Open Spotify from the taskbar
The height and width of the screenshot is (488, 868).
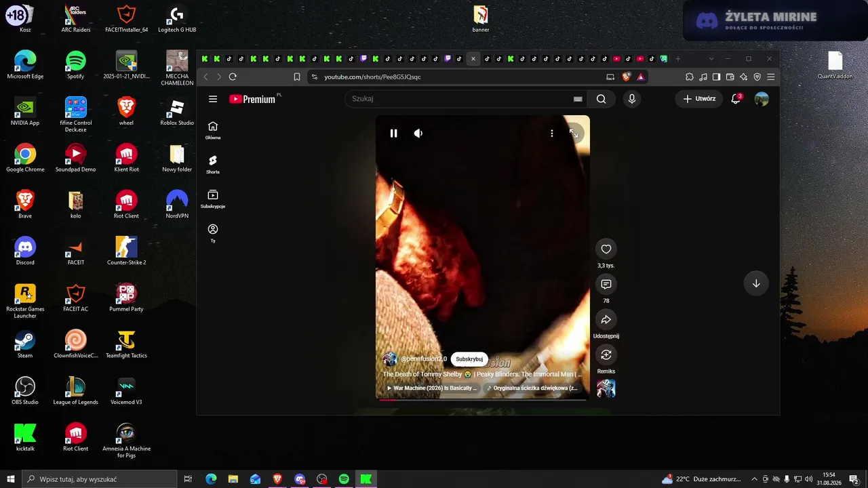pos(344,479)
